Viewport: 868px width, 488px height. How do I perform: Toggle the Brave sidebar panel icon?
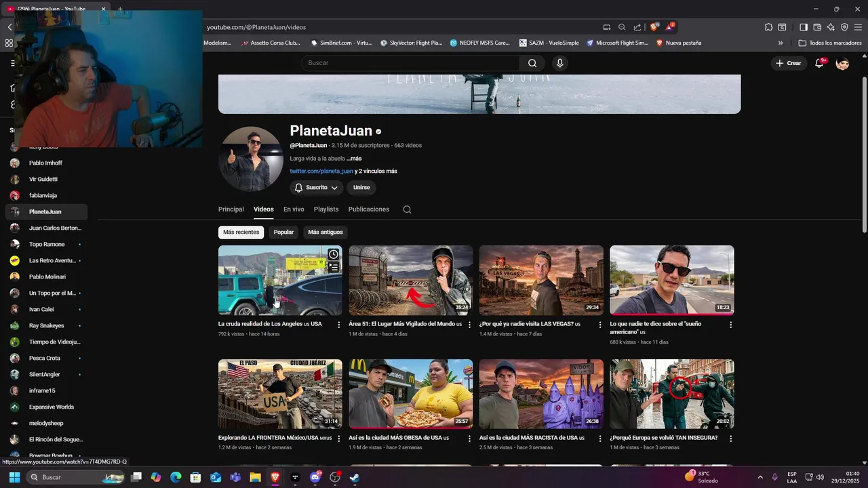point(804,27)
